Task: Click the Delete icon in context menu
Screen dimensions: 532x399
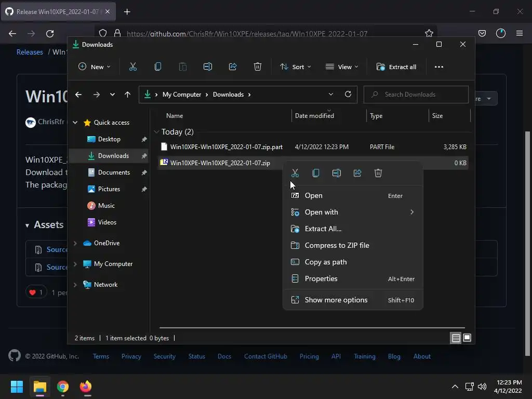Action: pyautogui.click(x=378, y=174)
